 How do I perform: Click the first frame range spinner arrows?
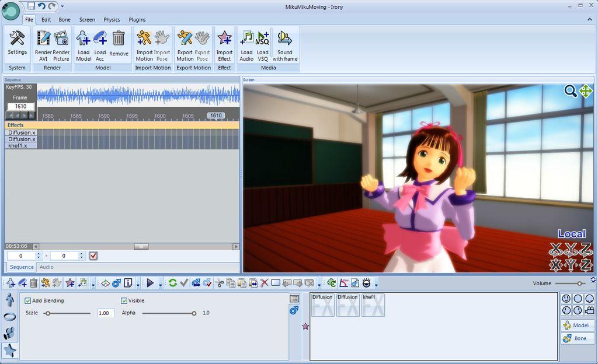point(38,256)
